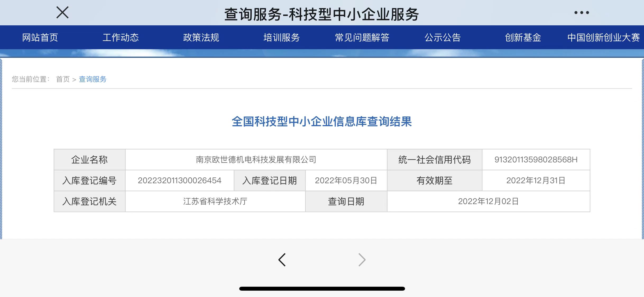The width and height of the screenshot is (644, 297).
Task: Tap the home indicator bar at bottom
Action: 322,289
